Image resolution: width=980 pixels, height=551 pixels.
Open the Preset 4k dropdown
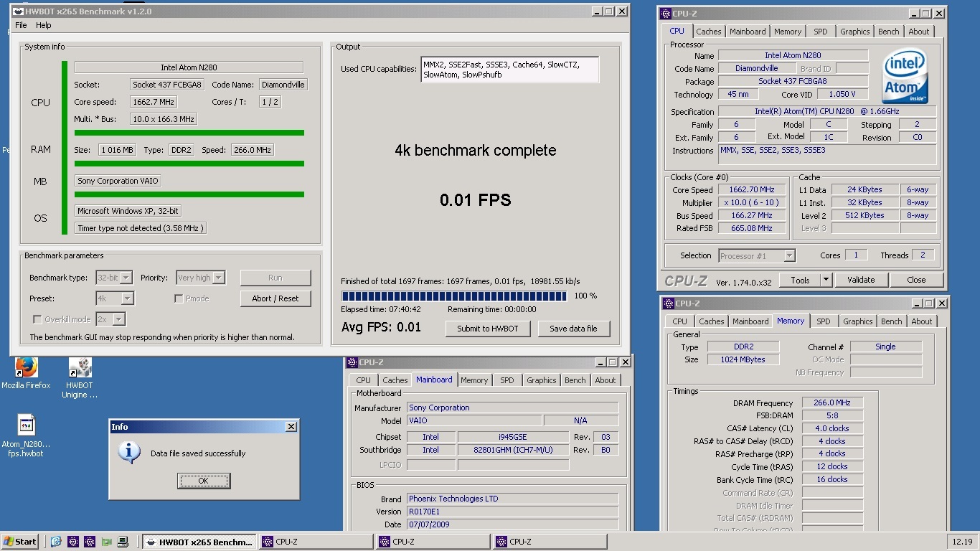[115, 298]
